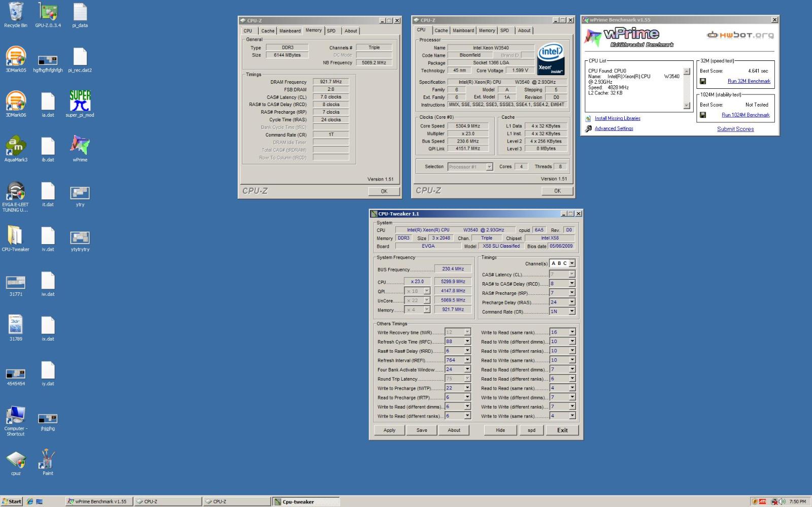Click Install Missing Libraries link
Viewport: 812px width, 507px height.
[x=617, y=118]
